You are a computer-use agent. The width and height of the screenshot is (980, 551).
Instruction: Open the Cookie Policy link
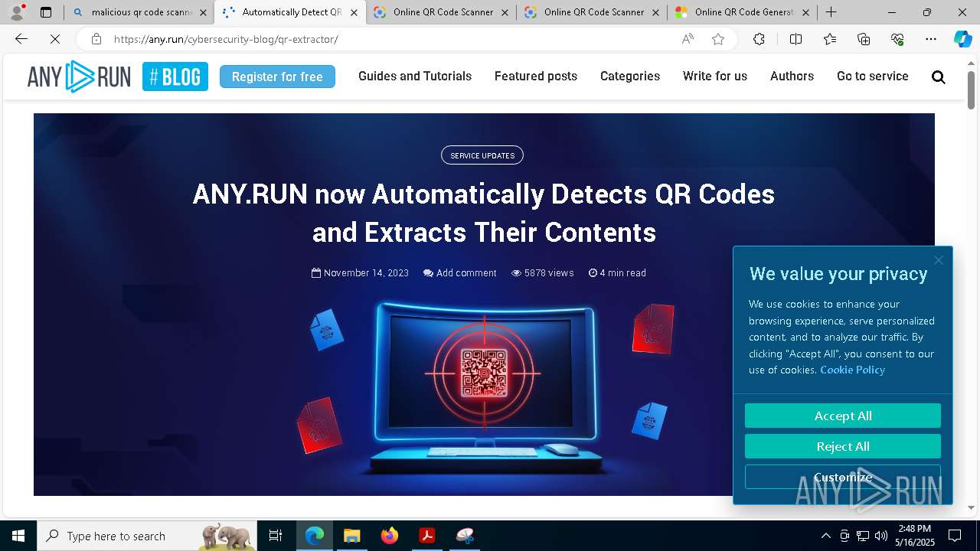852,370
